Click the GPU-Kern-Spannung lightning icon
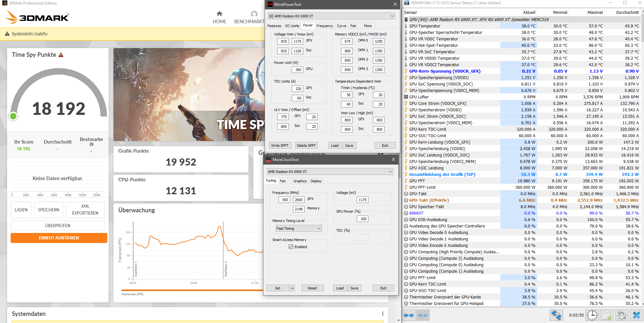This screenshot has width=644, height=323. [x=406, y=71]
